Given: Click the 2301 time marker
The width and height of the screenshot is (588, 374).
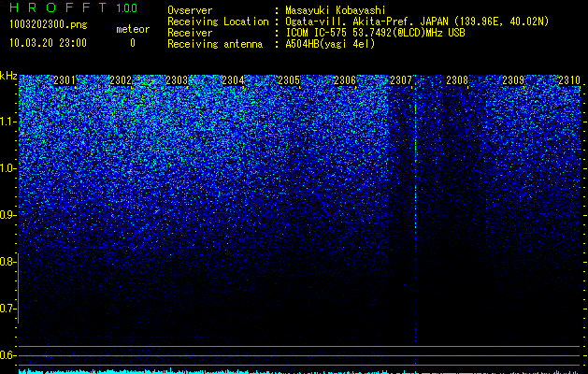Looking at the screenshot, I should click(x=65, y=79).
